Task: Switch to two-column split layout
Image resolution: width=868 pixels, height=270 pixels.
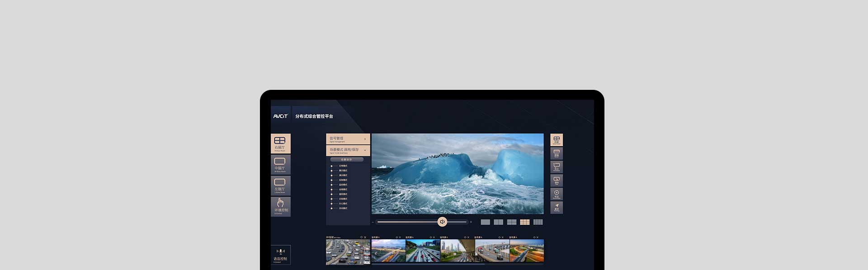Action: [x=498, y=222]
